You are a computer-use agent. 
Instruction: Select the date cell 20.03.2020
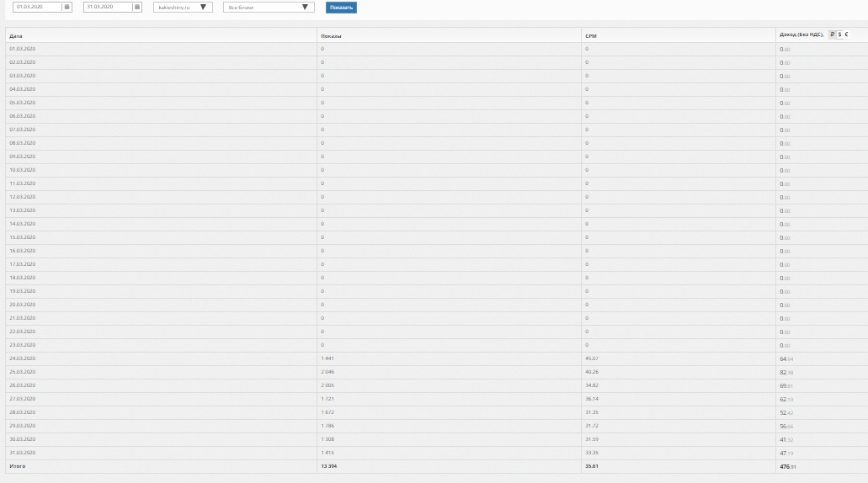(22, 305)
